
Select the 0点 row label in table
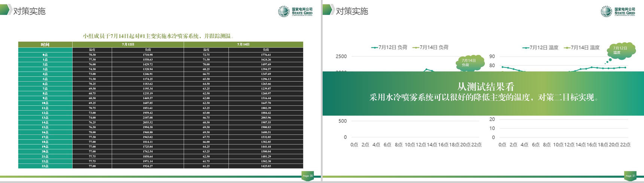pyautogui.click(x=45, y=55)
